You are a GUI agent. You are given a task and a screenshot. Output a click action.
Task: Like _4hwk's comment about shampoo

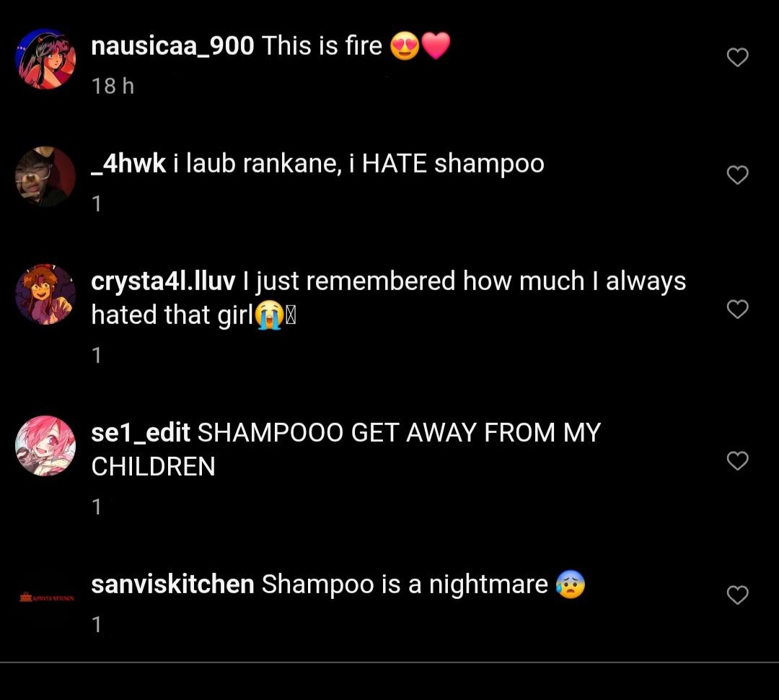pos(737,175)
